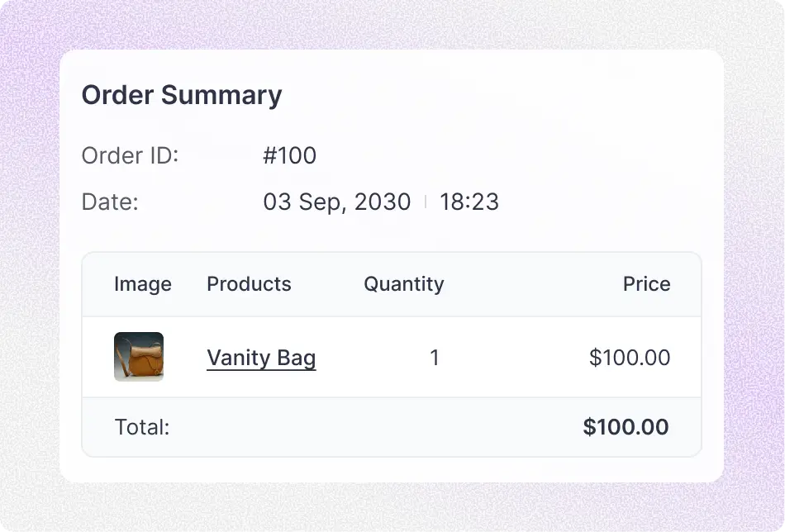This screenshot has width=785, height=532.
Task: Click the Vanity Bag price $100.00
Action: click(630, 358)
